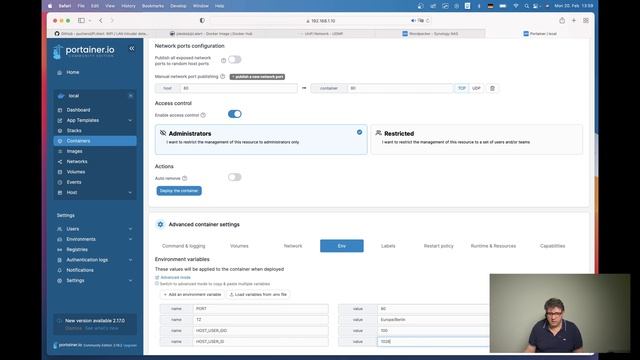Click the TZ value field Europe/Berlin
Image resolution: width=640 pixels, height=360 pixels.
(433, 320)
